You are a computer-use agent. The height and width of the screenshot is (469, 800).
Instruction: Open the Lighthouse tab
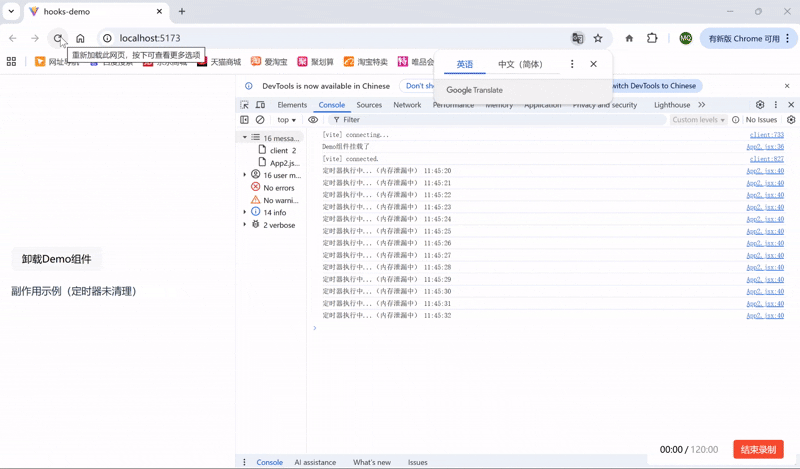point(672,105)
